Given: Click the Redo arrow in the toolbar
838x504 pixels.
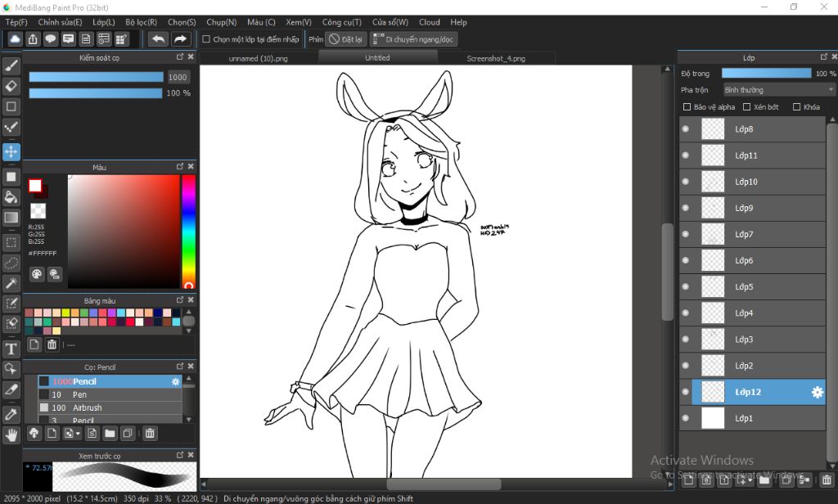Looking at the screenshot, I should pos(181,39).
